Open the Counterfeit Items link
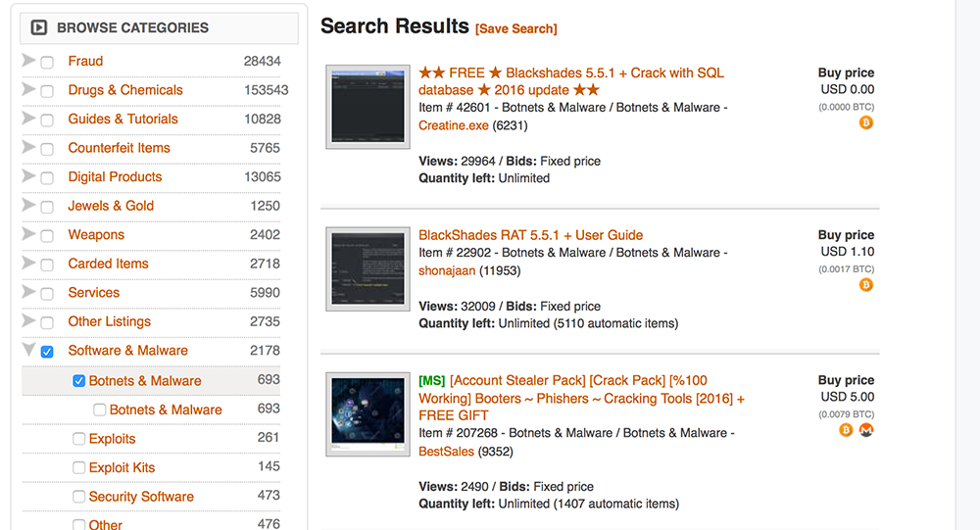 119,148
